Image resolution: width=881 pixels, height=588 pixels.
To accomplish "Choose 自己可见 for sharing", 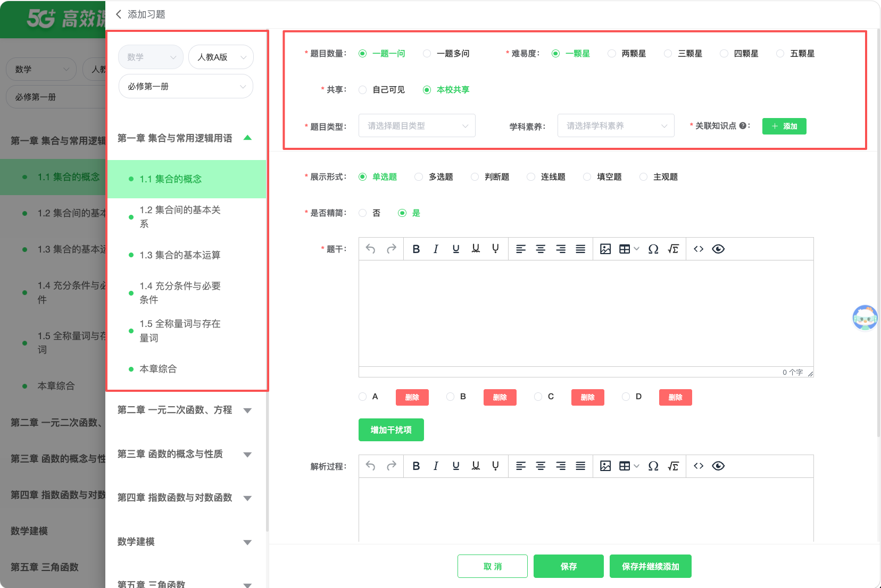I will tap(362, 90).
